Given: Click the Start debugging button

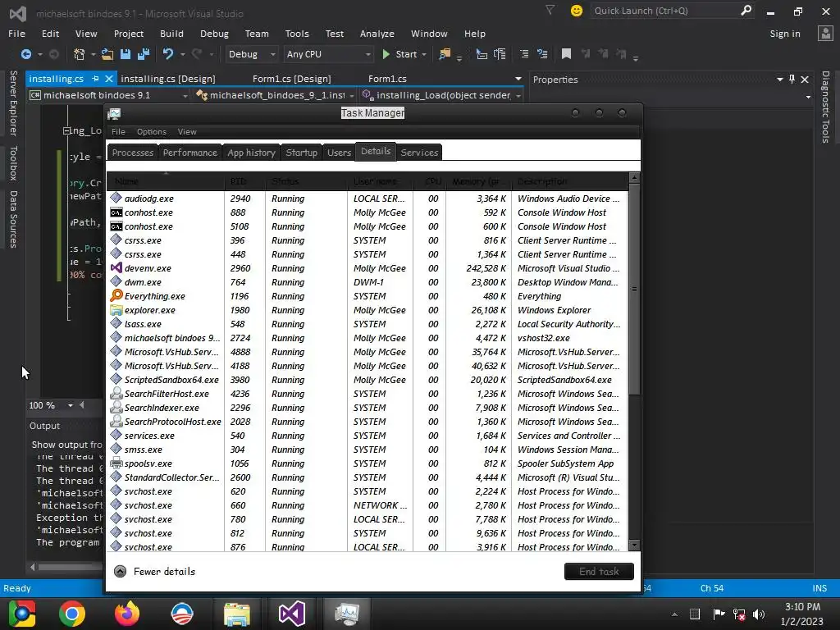Looking at the screenshot, I should click(x=400, y=54).
